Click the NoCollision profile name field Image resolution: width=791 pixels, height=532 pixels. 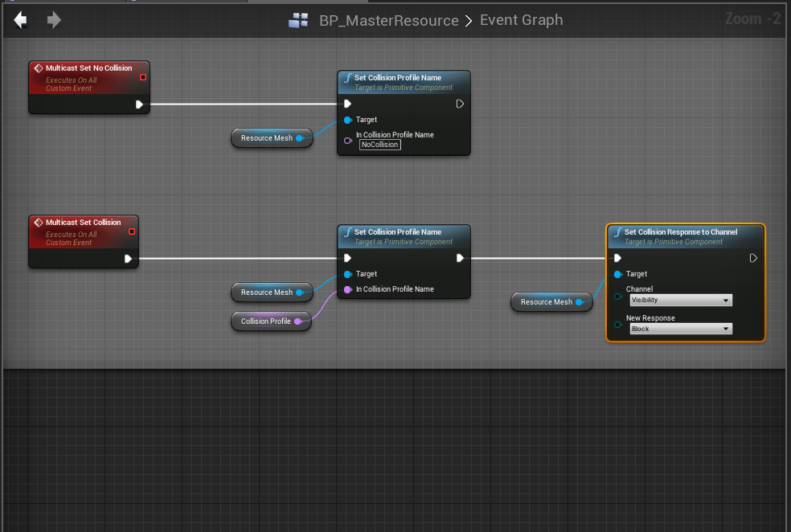(x=379, y=145)
